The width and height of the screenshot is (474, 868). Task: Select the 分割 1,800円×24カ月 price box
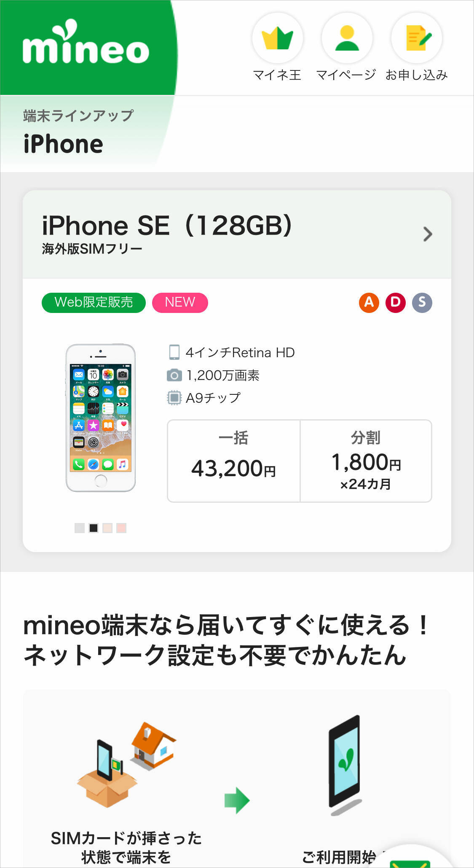pyautogui.click(x=366, y=461)
